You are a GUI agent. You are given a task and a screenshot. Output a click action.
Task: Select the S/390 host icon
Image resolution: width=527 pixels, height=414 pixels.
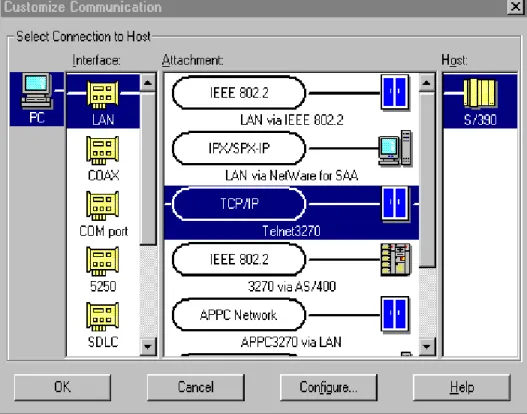coord(480,93)
